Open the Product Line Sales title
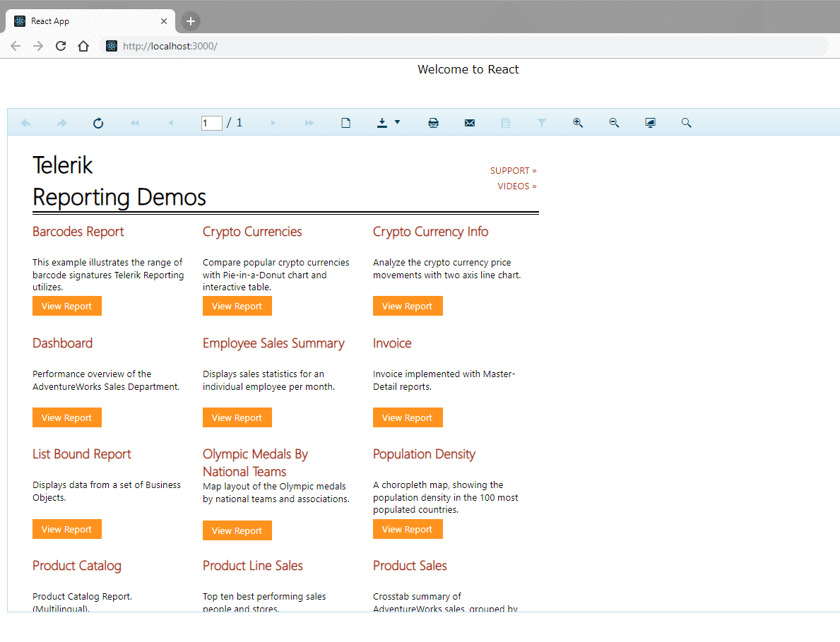Image resolution: width=840 pixels, height=642 pixels. click(253, 566)
